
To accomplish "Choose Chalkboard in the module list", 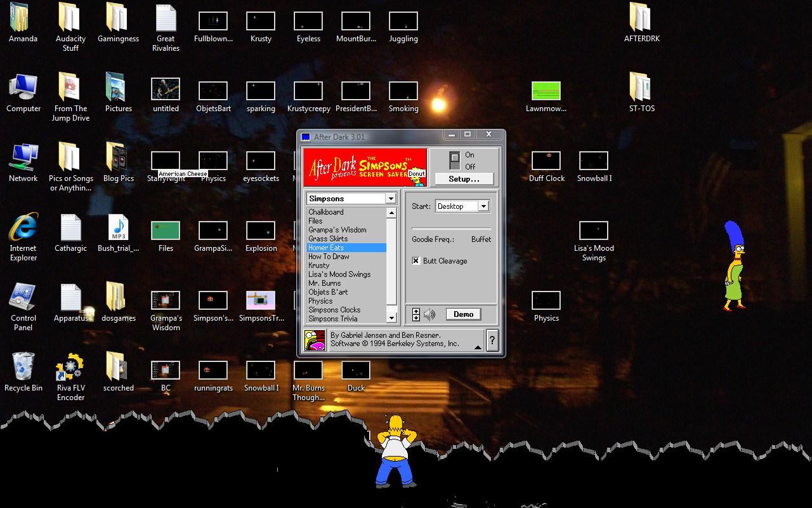I will 346,212.
